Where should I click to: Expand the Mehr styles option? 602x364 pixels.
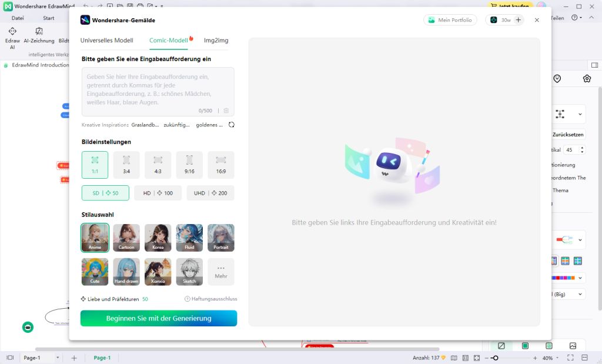[x=220, y=272]
